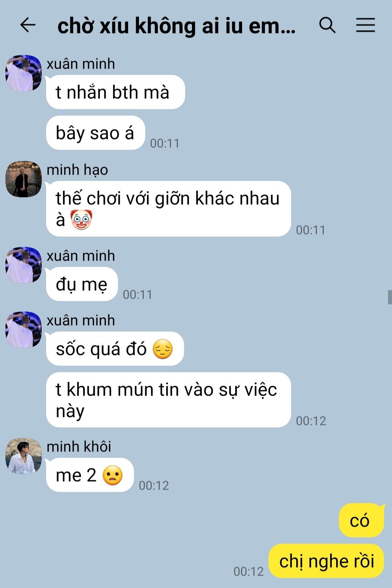Tap minh khôi's avatar photo

click(x=24, y=456)
